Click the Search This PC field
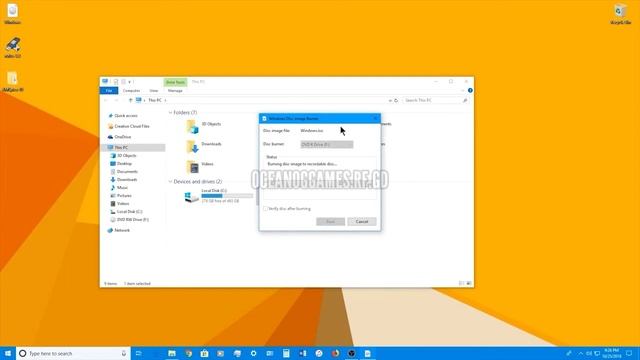640x360 pixels. point(435,100)
